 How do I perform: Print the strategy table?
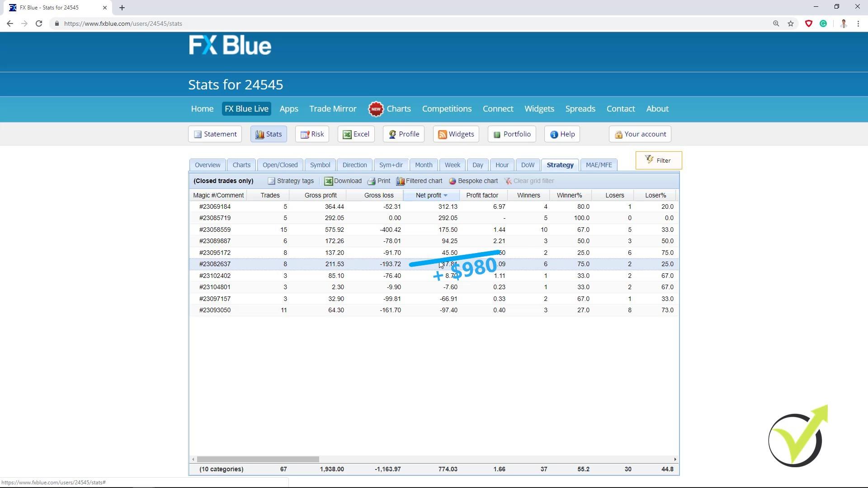tap(379, 181)
